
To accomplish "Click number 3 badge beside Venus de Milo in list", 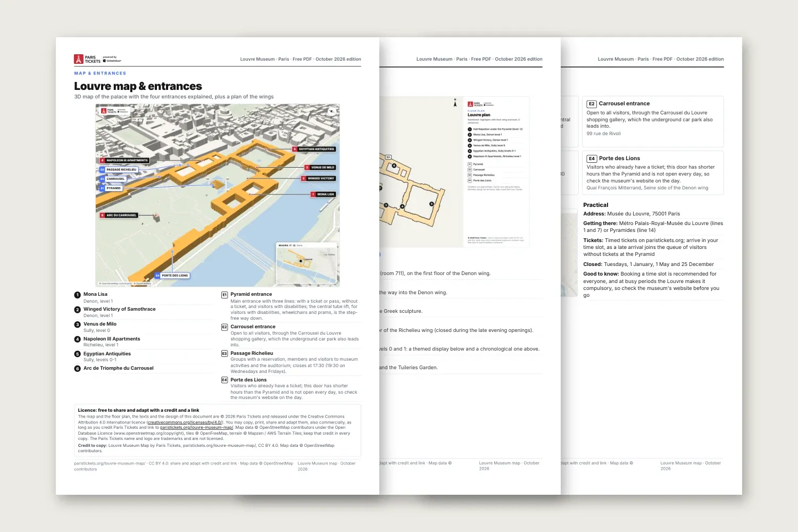I will click(78, 325).
